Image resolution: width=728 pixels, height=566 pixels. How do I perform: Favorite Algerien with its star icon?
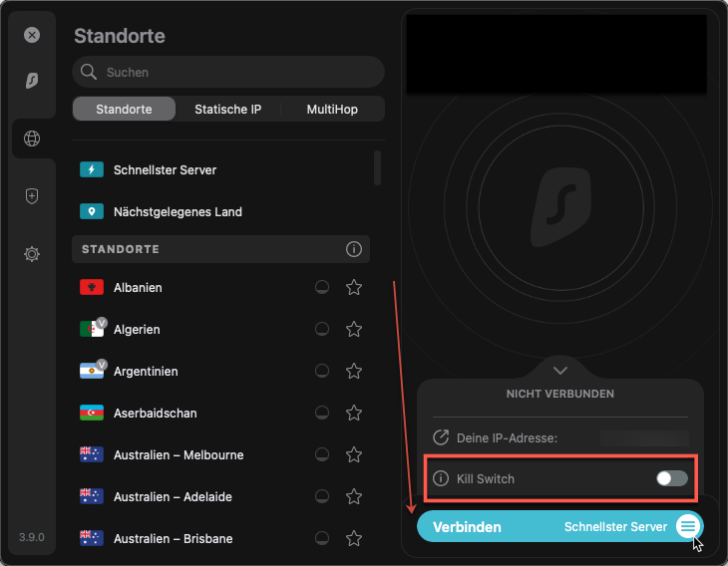354,329
